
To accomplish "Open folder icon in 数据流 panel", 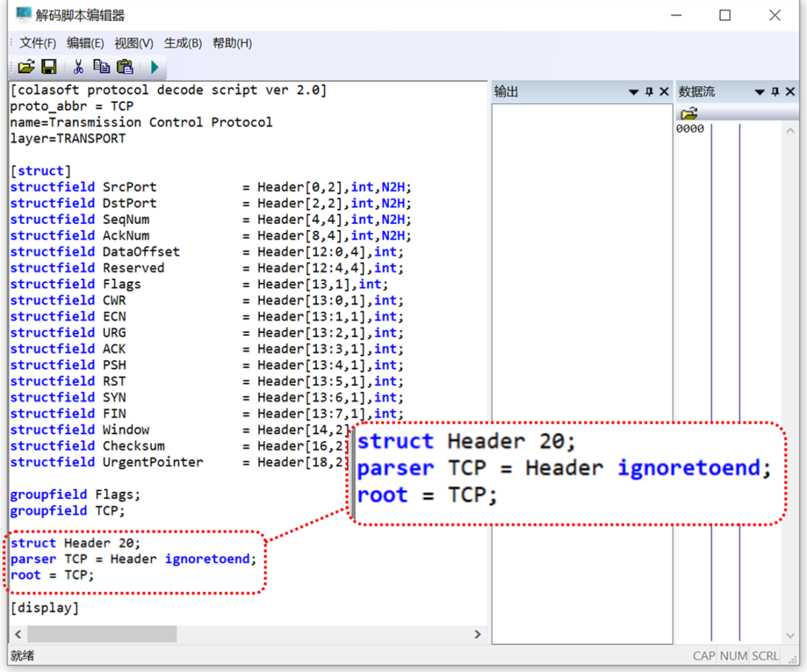I will point(689,113).
